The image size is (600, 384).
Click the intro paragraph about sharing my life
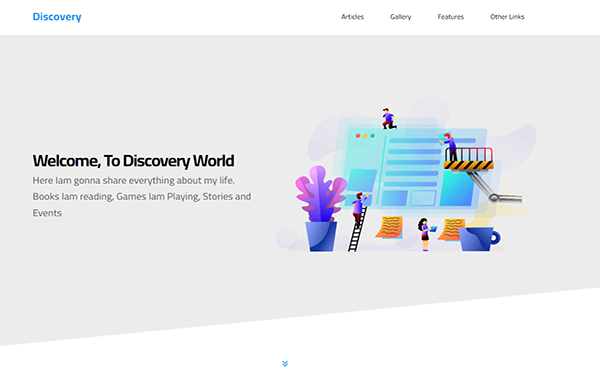142,197
